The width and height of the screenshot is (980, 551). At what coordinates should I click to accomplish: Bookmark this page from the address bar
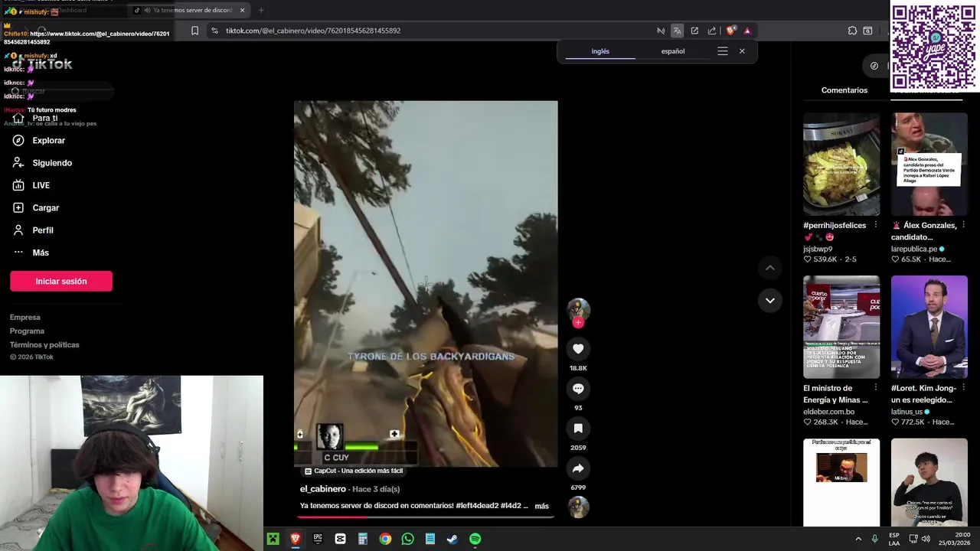coord(194,31)
